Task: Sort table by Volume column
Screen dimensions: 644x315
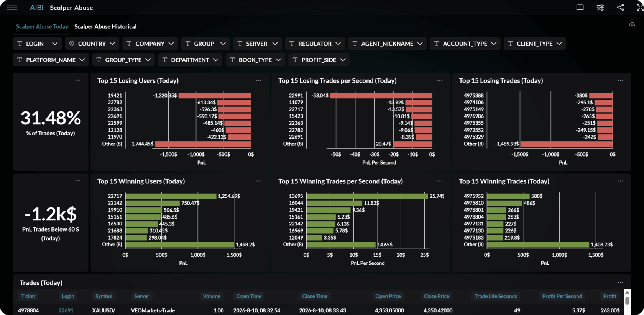Action: coord(212,296)
